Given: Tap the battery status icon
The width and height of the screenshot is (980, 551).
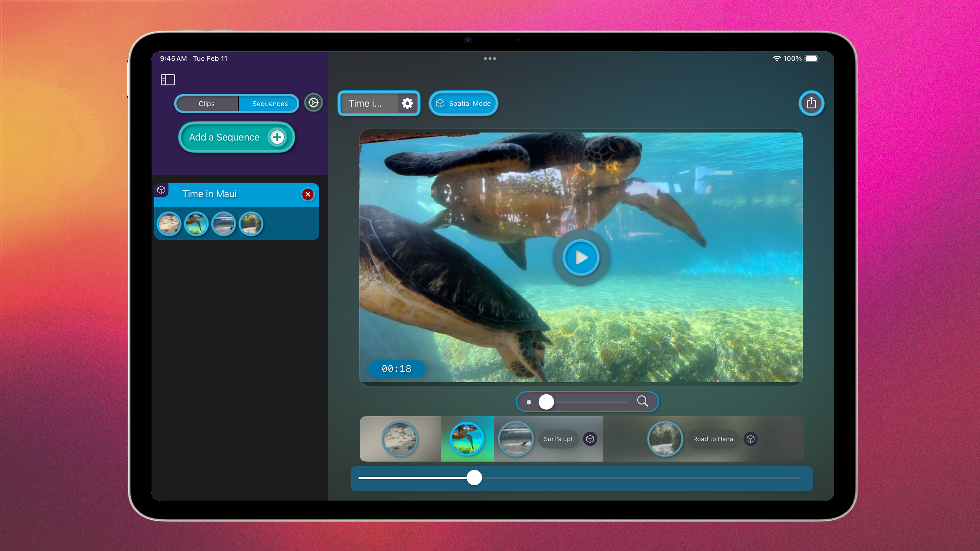Looking at the screenshot, I should (x=812, y=59).
